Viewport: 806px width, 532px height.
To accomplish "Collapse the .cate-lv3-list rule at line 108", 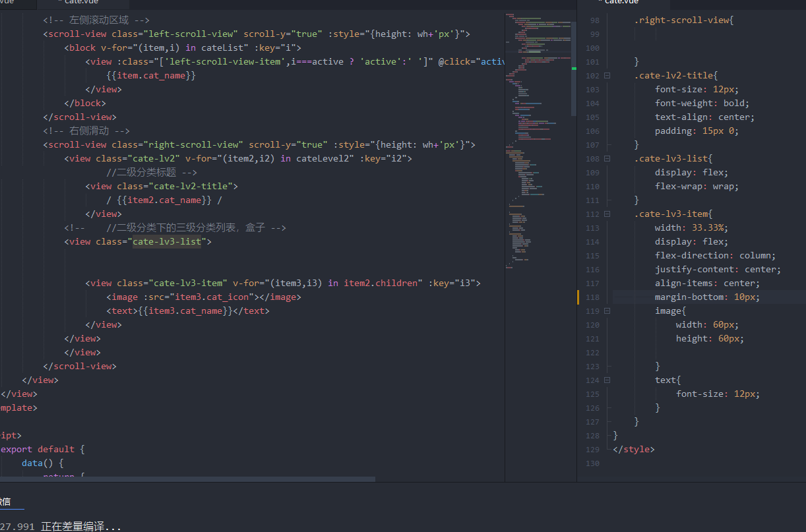I will 607,158.
